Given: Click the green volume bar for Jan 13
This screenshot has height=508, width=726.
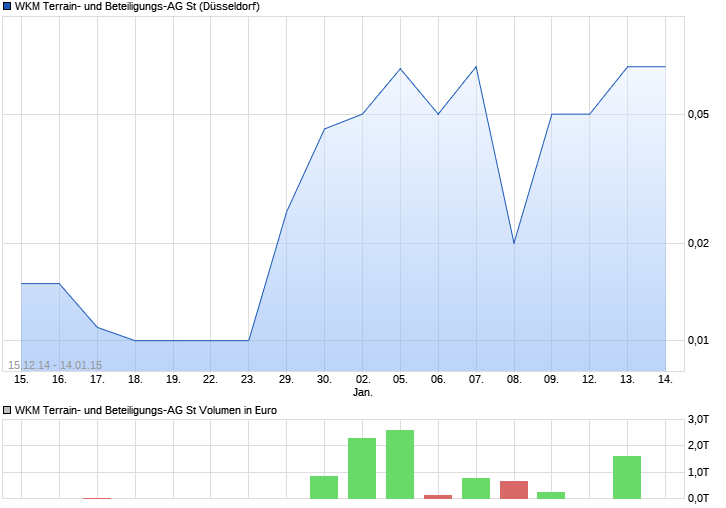Looking at the screenshot, I should point(627,477).
